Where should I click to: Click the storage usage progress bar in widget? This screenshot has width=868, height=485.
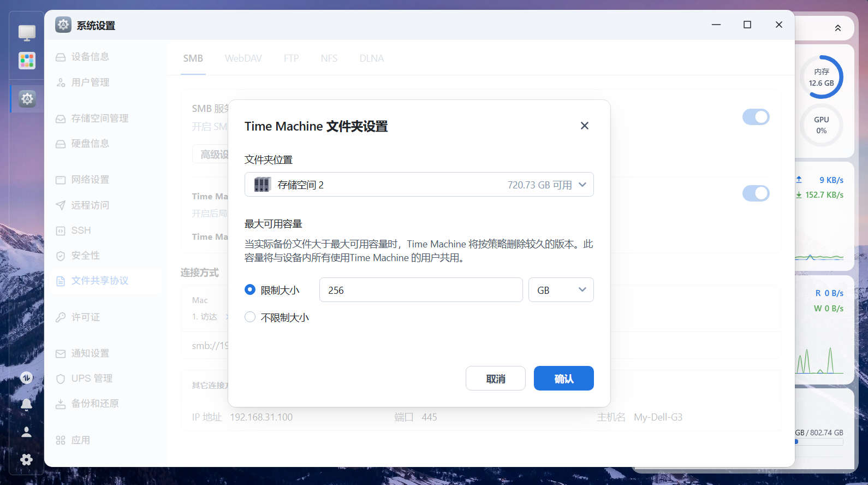tap(819, 442)
